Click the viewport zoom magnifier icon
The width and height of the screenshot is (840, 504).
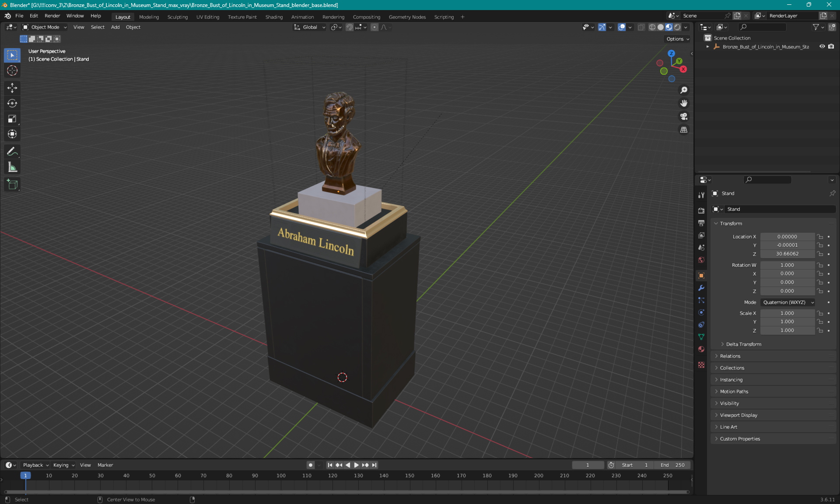click(x=684, y=90)
